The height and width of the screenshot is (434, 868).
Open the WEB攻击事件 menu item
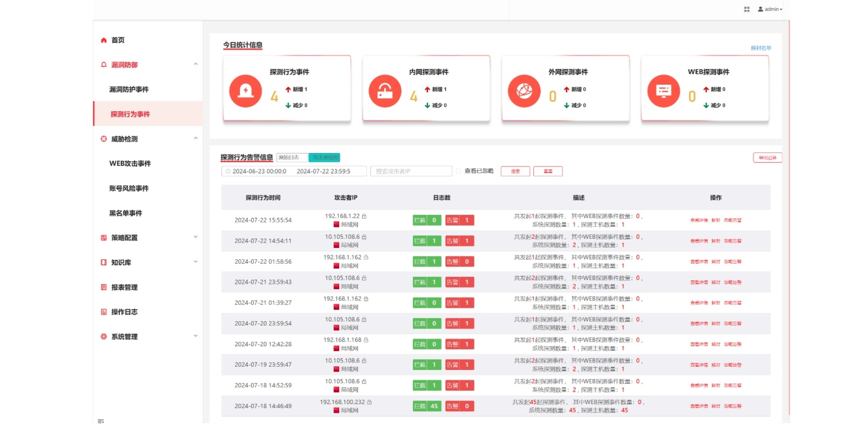130,163
